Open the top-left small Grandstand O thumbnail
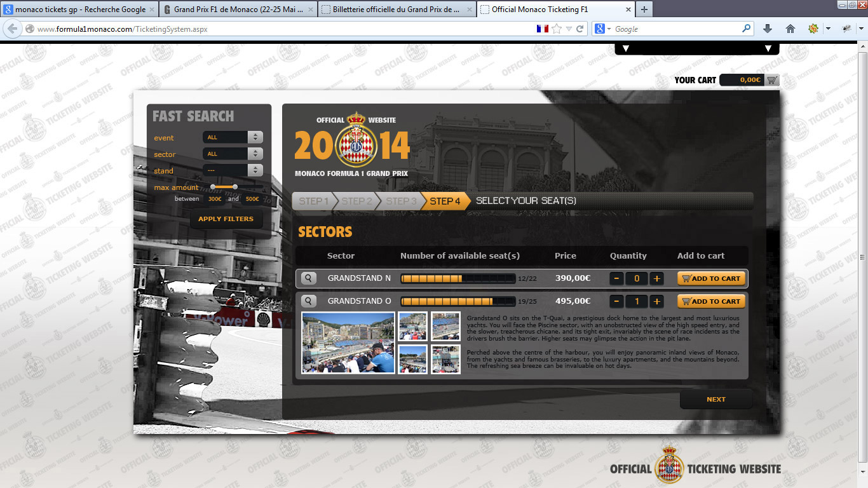The height and width of the screenshot is (488, 868). [x=412, y=326]
